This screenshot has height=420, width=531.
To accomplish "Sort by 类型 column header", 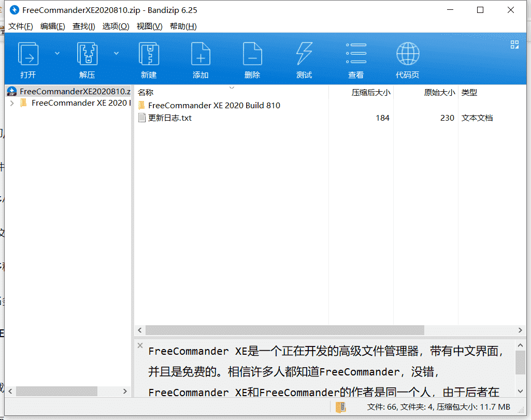I will pyautogui.click(x=469, y=92).
